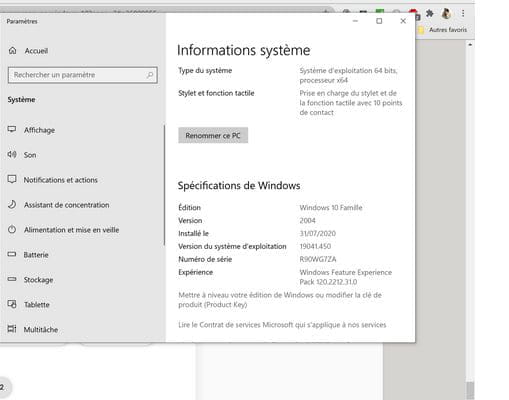Select Windows Feature Experience Pack text
509x400 pixels.
coord(346,277)
